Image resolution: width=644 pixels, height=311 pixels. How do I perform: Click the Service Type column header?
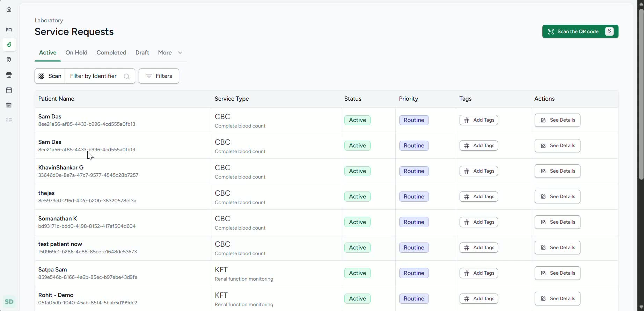coord(232,99)
